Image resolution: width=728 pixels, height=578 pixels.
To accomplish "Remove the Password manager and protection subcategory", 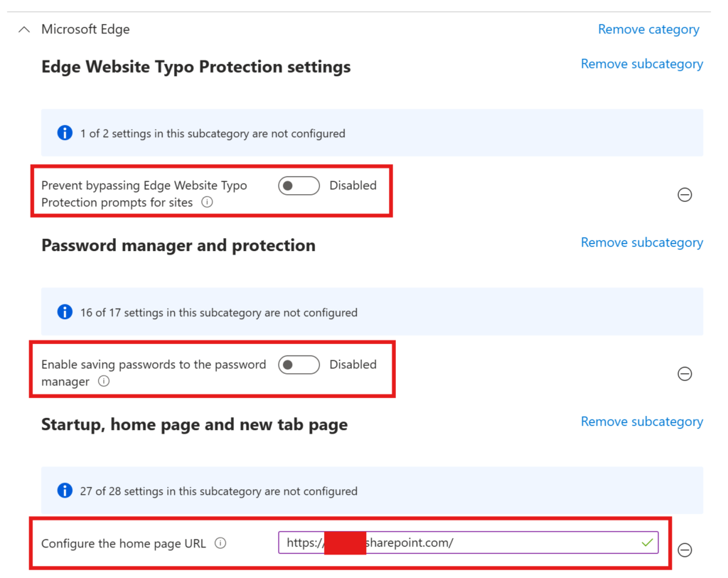I will [641, 242].
